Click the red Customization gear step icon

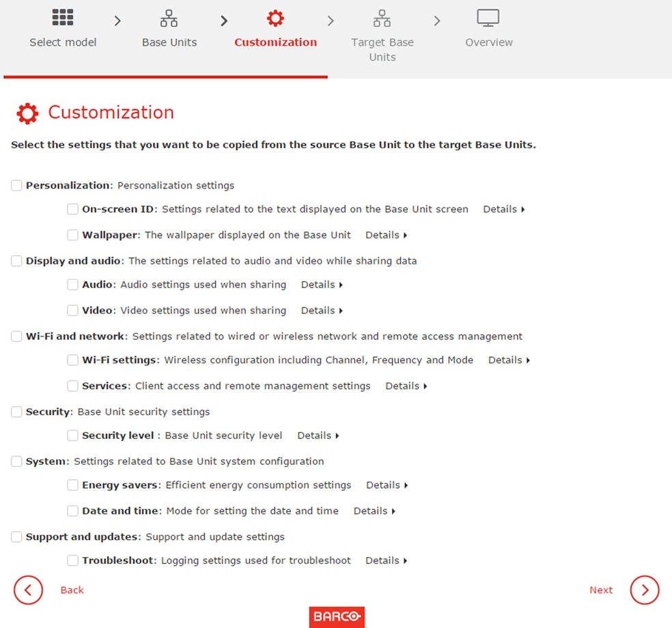click(275, 18)
